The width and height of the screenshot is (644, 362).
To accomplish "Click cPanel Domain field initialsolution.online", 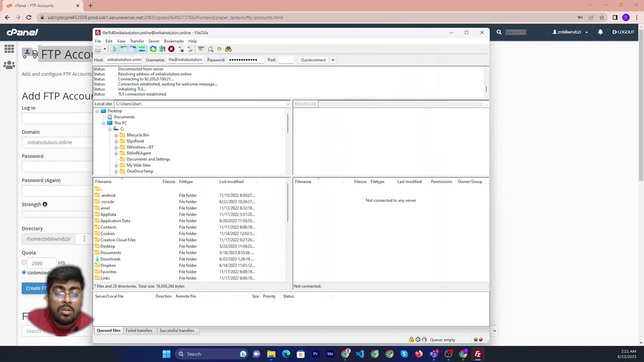I will [57, 142].
